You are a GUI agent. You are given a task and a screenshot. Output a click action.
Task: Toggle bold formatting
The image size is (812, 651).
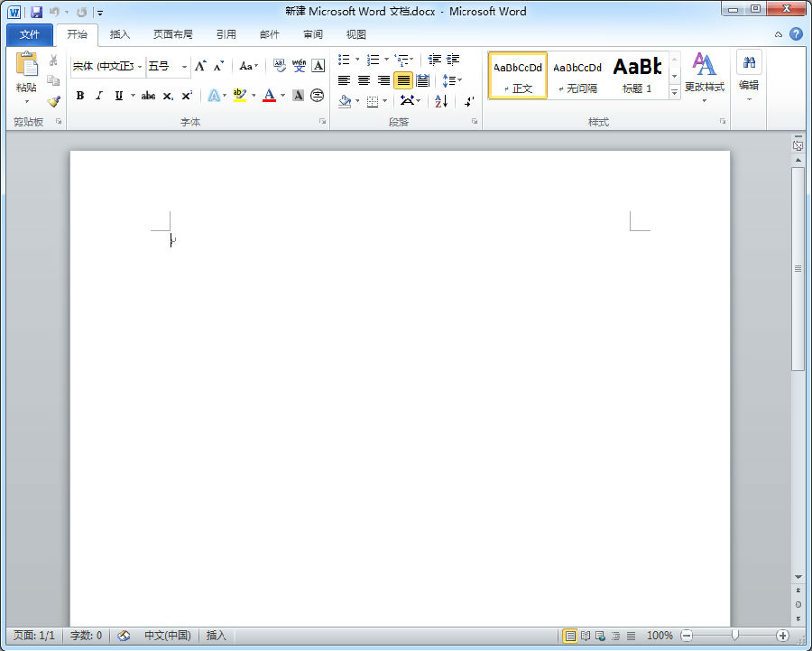click(79, 95)
